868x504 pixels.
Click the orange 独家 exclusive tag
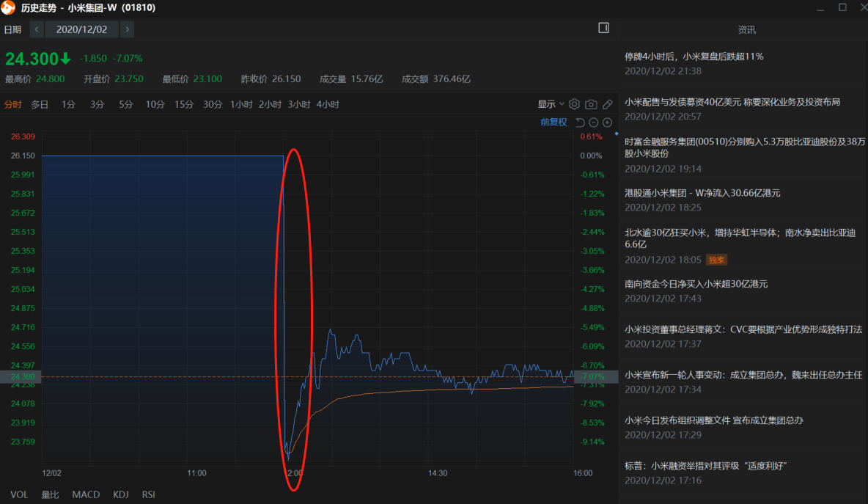click(716, 260)
